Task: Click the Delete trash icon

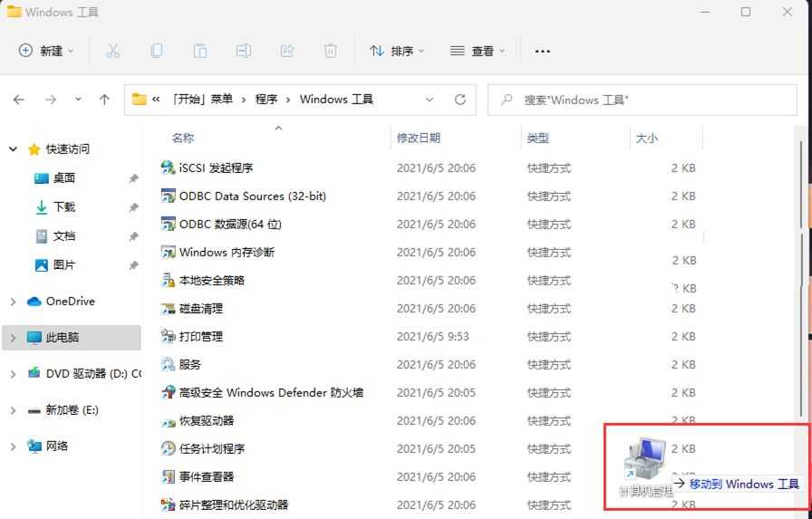Action: (331, 51)
